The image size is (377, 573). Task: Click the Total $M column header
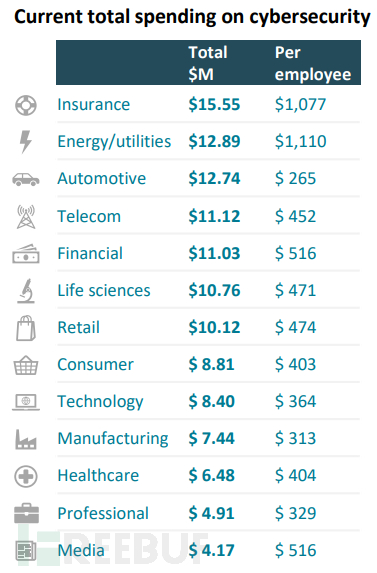point(208,63)
